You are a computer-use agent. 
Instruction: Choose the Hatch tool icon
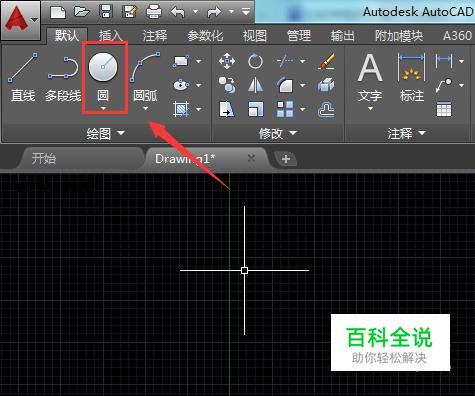pyautogui.click(x=181, y=109)
